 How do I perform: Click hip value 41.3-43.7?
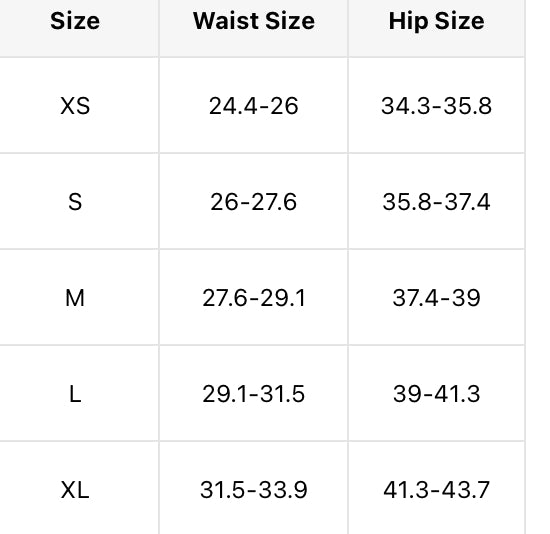tap(436, 490)
